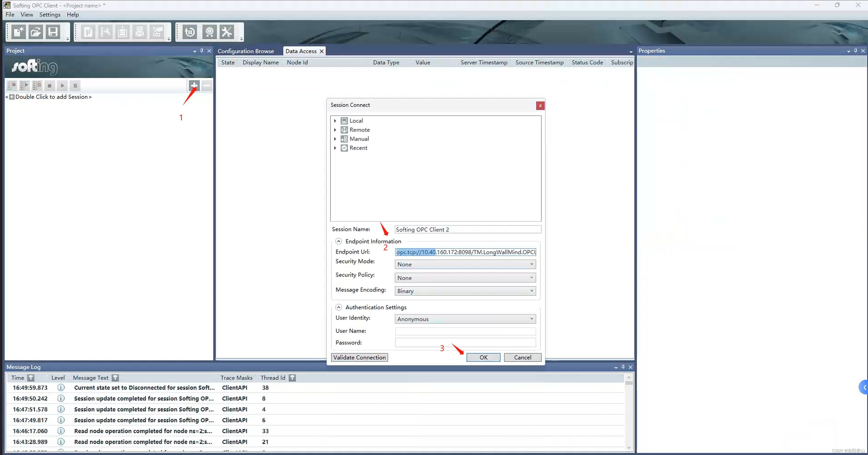The height and width of the screenshot is (455, 868).
Task: Click the grayed clipboard toolbar icon
Action: pos(122,32)
